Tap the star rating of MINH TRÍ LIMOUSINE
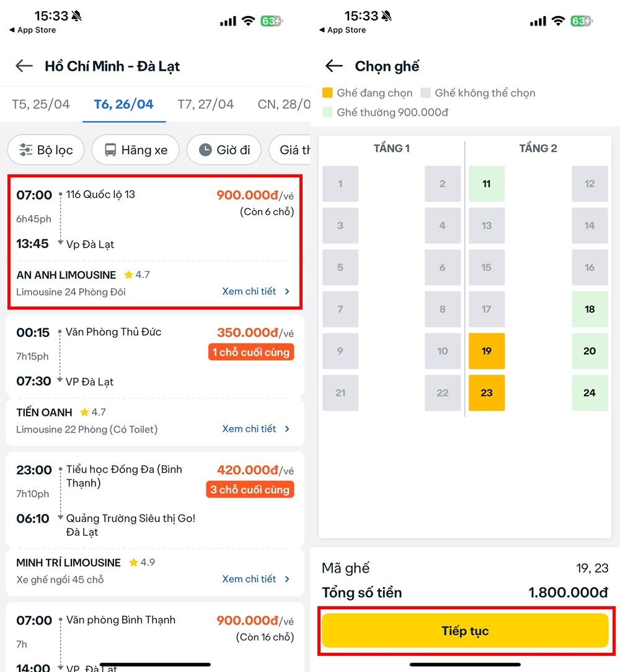620x672 pixels. [142, 563]
